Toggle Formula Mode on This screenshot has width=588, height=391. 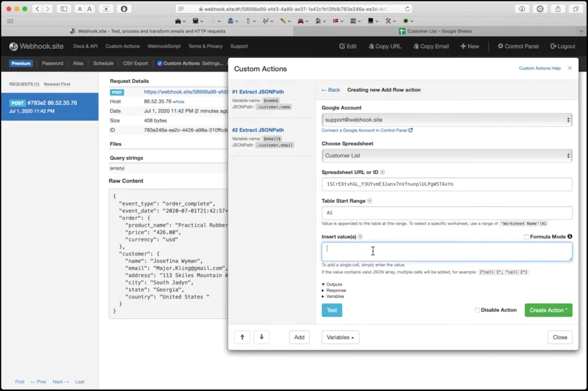tap(525, 238)
